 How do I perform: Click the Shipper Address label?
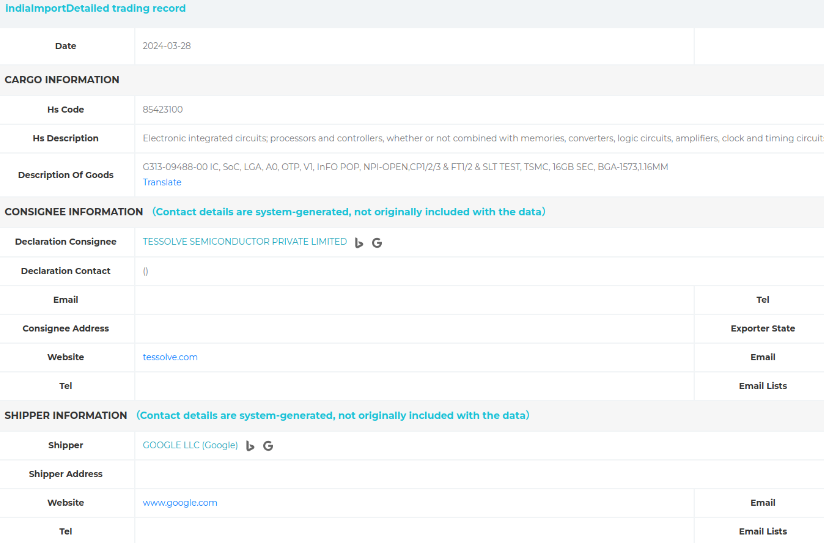click(66, 474)
